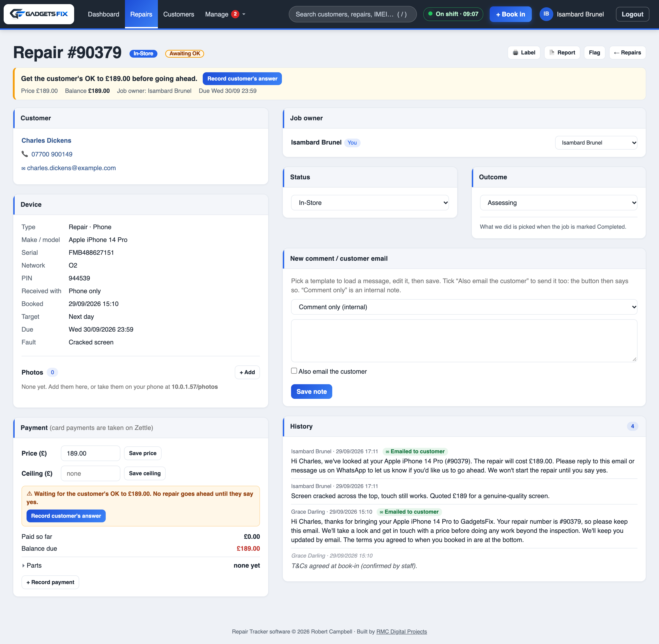Focus the Ceiling (£) input field
The height and width of the screenshot is (644, 659).
coord(90,474)
